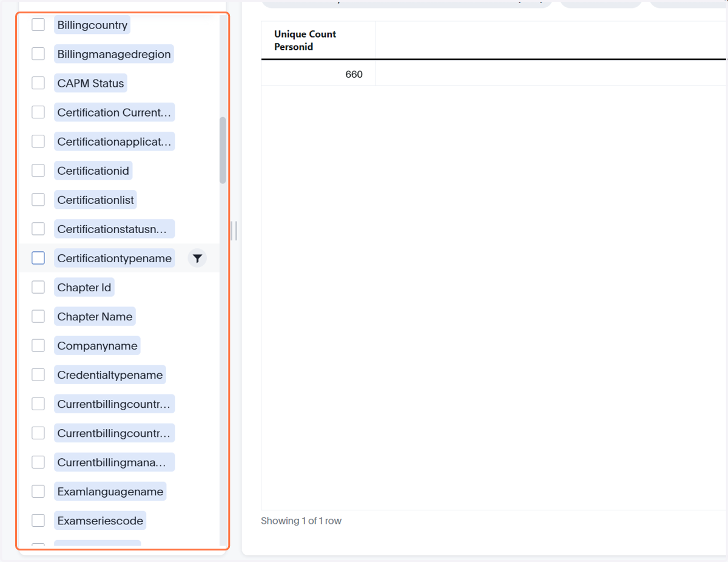Image resolution: width=728 pixels, height=562 pixels.
Task: Select the CAPM Status field label
Action: [91, 83]
